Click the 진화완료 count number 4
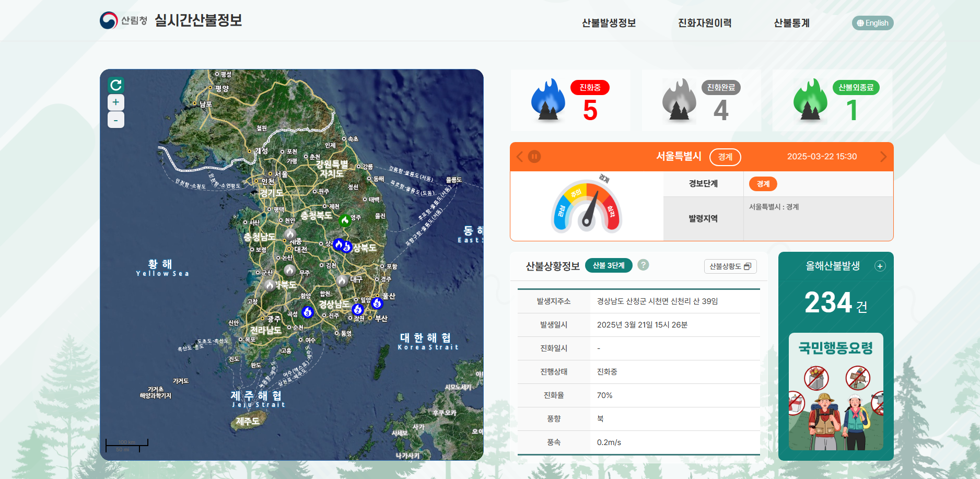980x479 pixels. point(721,110)
